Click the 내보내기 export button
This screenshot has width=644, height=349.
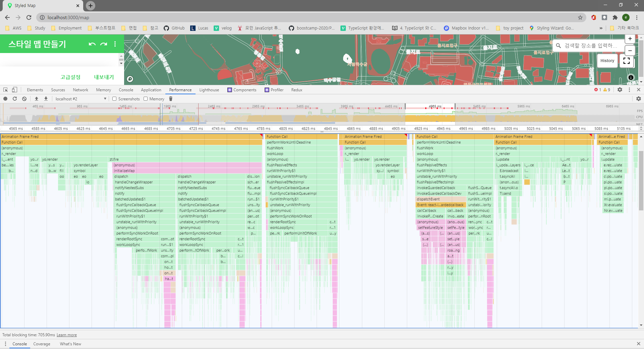coord(104,77)
